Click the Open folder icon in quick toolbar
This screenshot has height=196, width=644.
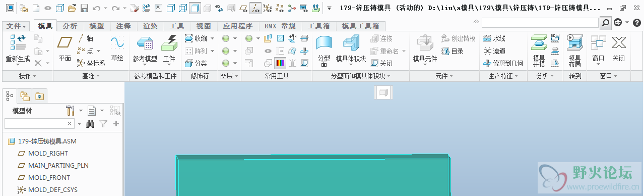pyautogui.click(x=72, y=8)
